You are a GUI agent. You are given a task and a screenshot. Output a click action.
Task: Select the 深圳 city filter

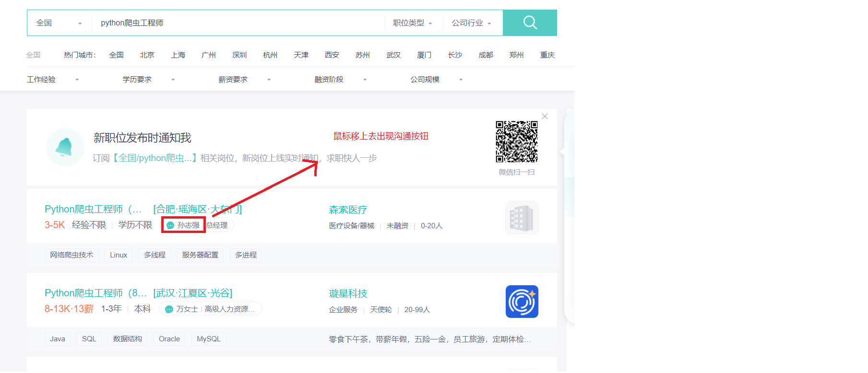pyautogui.click(x=239, y=55)
